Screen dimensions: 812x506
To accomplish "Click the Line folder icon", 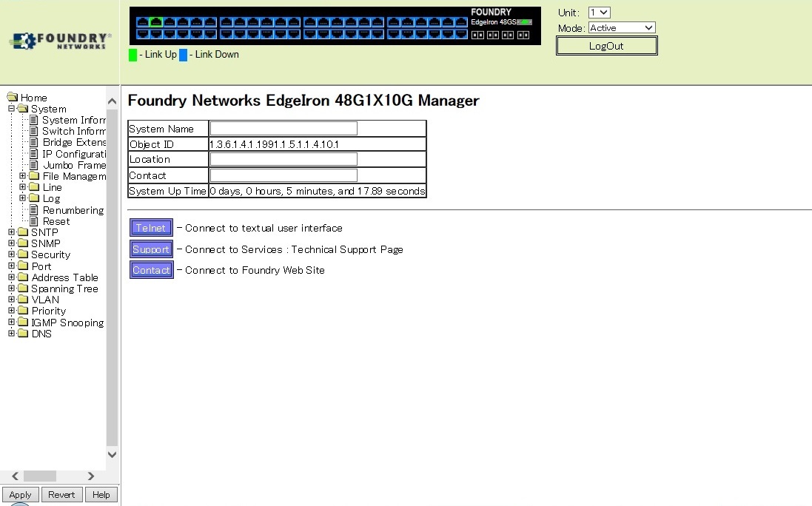I will click(x=34, y=186).
